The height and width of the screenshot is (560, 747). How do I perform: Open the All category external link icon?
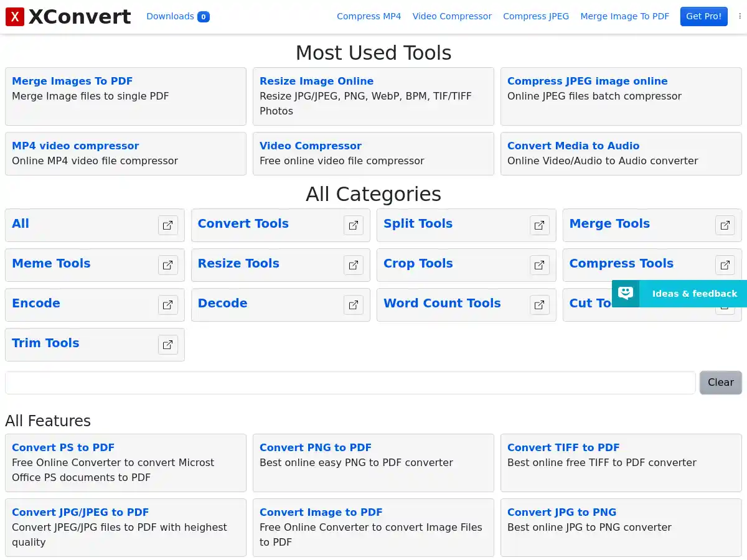[x=167, y=225]
